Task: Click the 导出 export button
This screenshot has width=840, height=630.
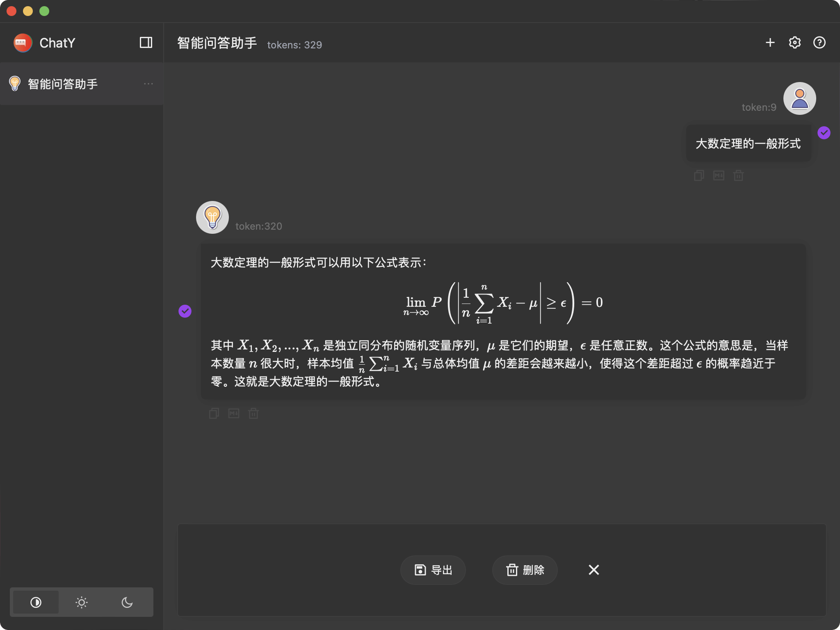Action: 433,570
